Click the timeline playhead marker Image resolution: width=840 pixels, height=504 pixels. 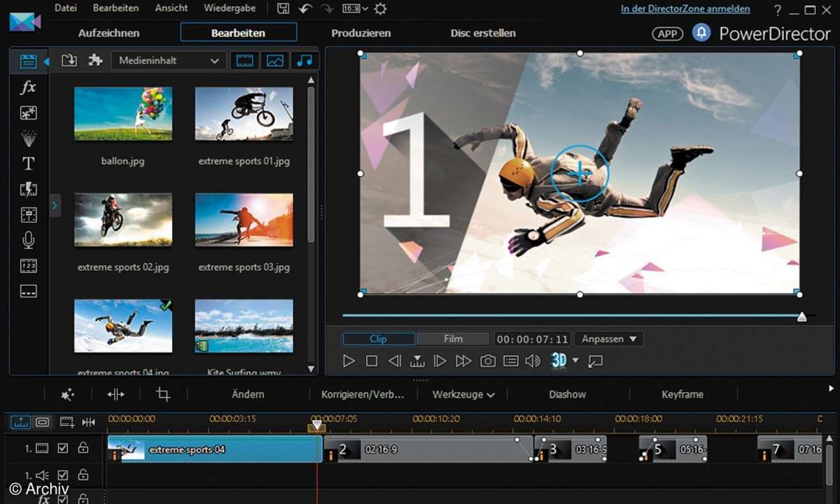[x=317, y=424]
